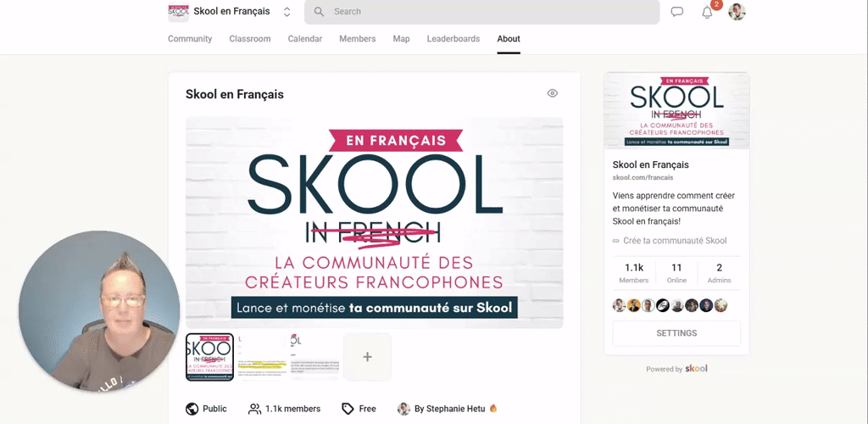The image size is (868, 424).
Task: Click skool.com/francais URL text
Action: (643, 178)
